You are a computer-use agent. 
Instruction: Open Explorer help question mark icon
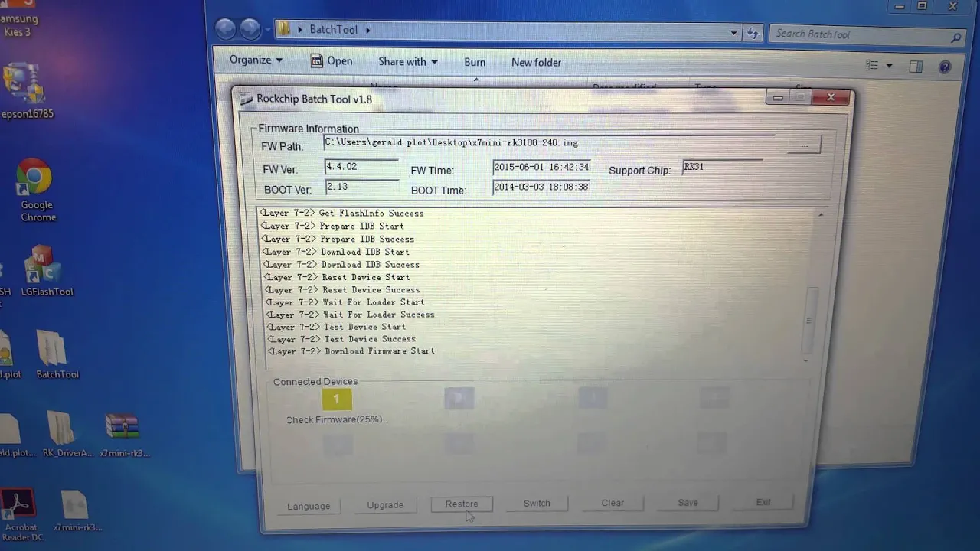945,67
